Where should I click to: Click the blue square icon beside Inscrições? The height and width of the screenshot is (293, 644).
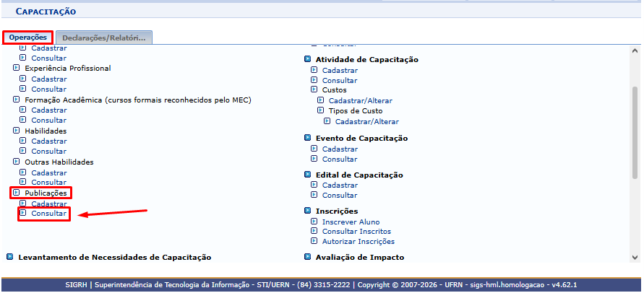click(307, 211)
